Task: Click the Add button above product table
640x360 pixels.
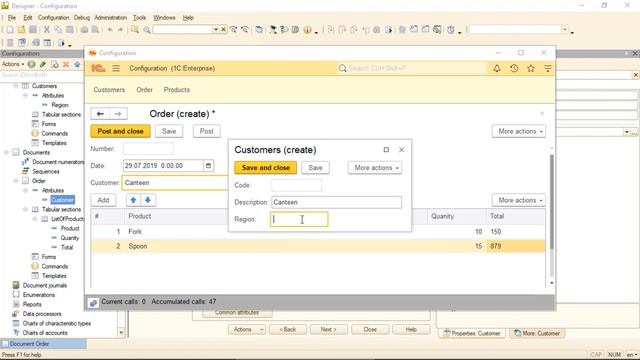Action: point(103,200)
